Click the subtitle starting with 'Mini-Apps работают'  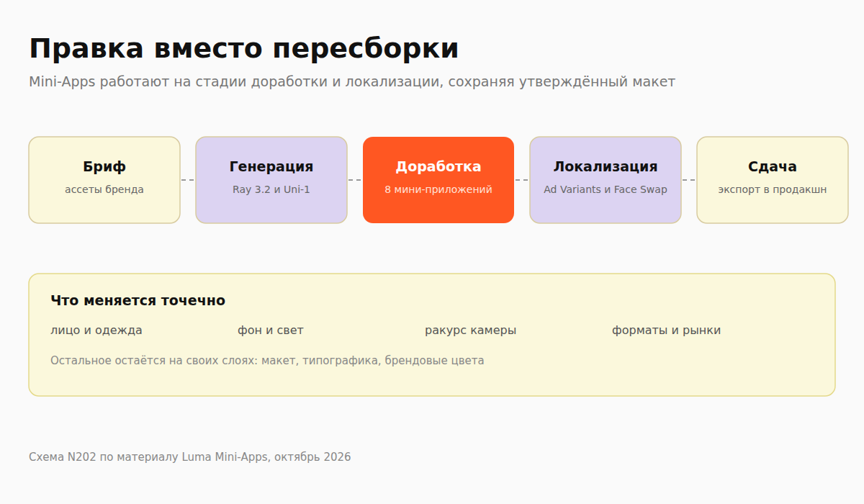coord(352,82)
